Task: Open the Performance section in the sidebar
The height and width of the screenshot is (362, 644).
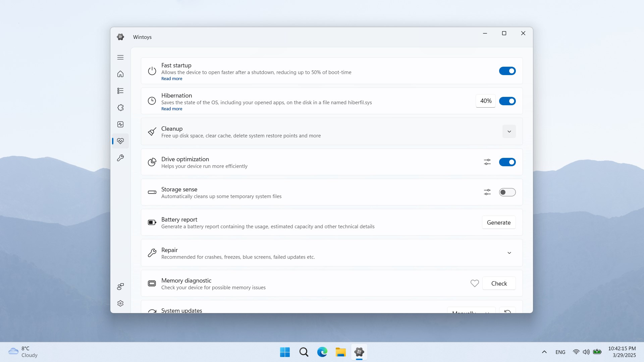Action: tap(120, 124)
